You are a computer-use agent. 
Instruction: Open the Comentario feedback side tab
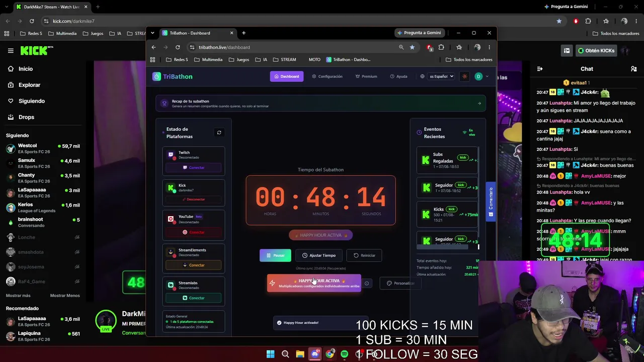coord(491,203)
